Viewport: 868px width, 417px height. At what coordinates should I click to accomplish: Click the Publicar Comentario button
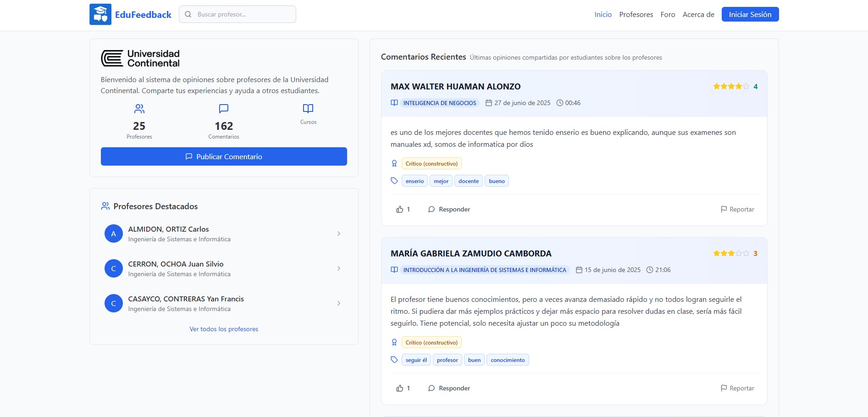tap(224, 156)
